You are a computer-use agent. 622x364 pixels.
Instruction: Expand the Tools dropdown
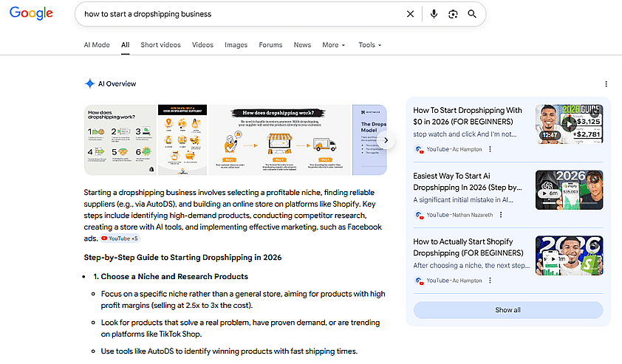tap(369, 45)
